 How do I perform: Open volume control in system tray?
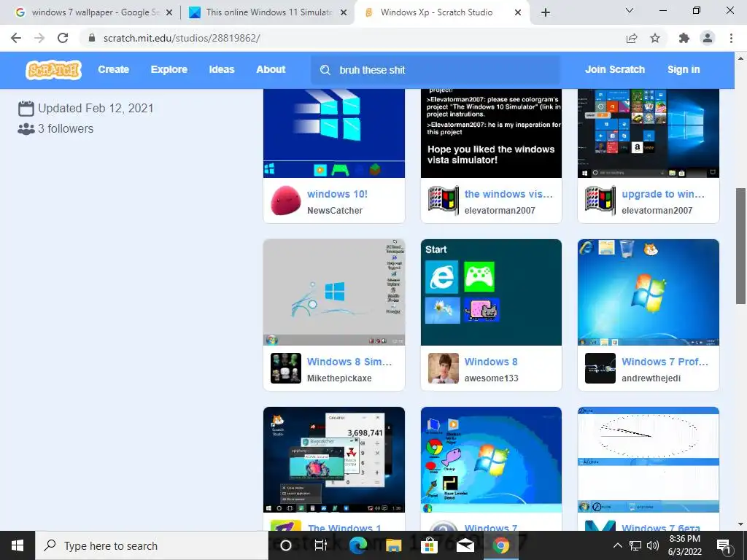(653, 545)
